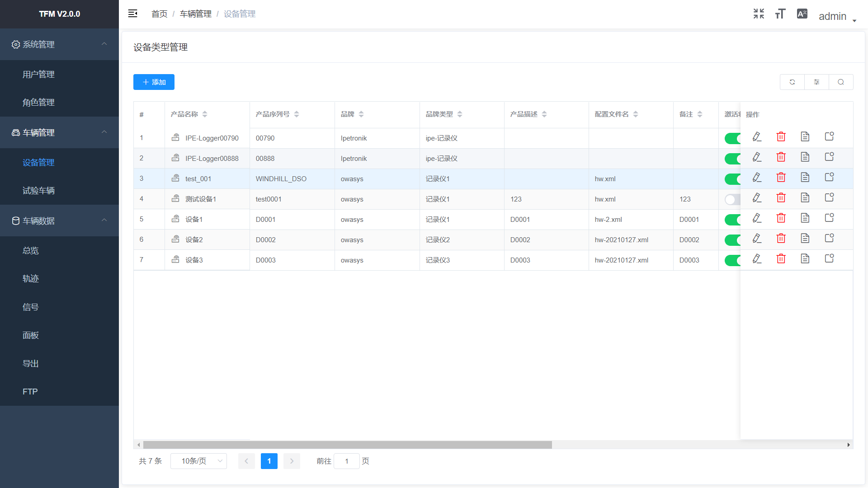
Task: View document details for IPE-Logger00790
Action: [805, 136]
